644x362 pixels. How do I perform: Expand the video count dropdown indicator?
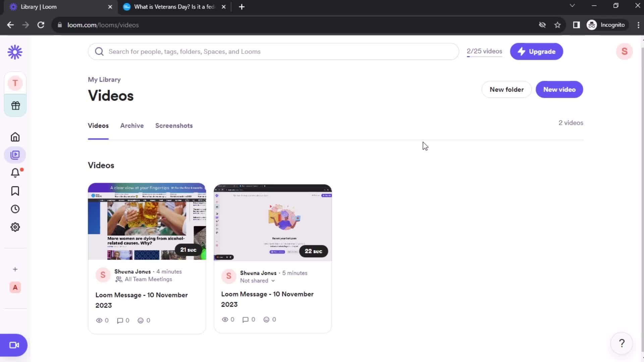click(x=485, y=52)
